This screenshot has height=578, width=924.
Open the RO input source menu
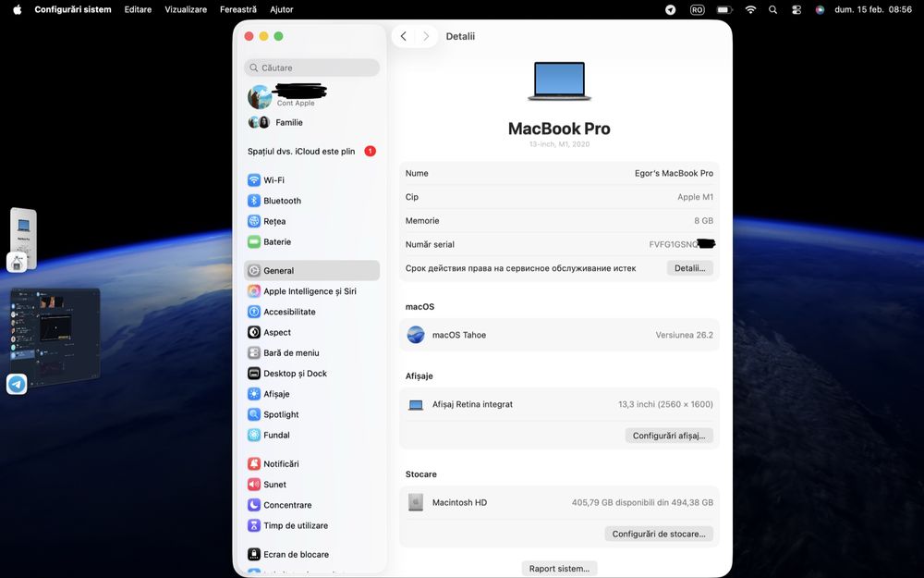pos(697,9)
